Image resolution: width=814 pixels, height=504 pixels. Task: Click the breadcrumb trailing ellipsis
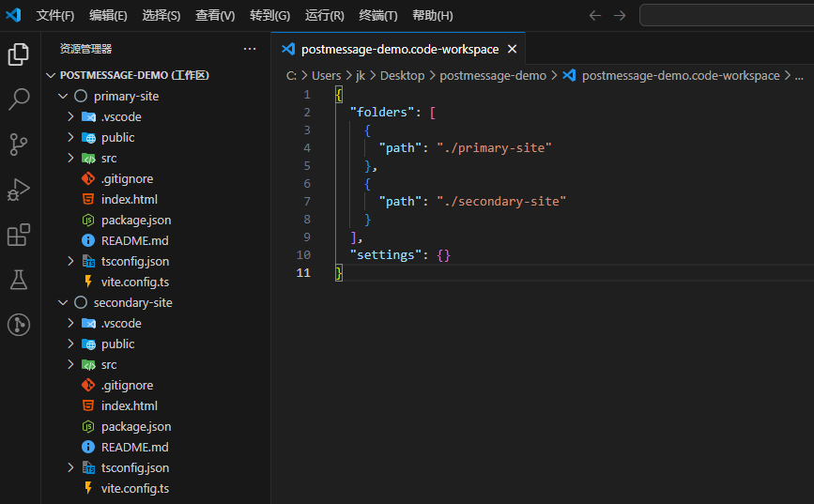(x=799, y=76)
